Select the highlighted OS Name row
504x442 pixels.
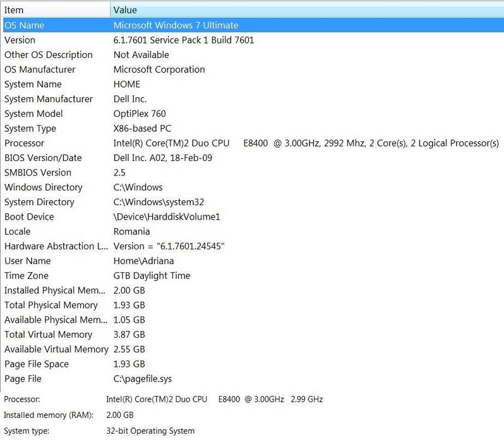(253, 25)
